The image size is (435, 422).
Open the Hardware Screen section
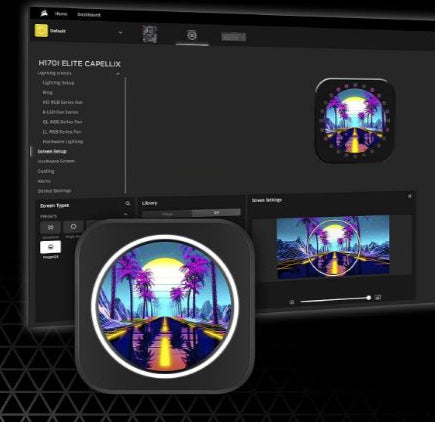coord(56,161)
